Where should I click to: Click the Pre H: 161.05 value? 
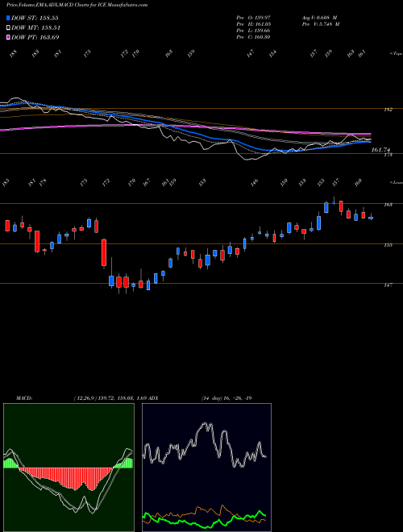(x=253, y=24)
